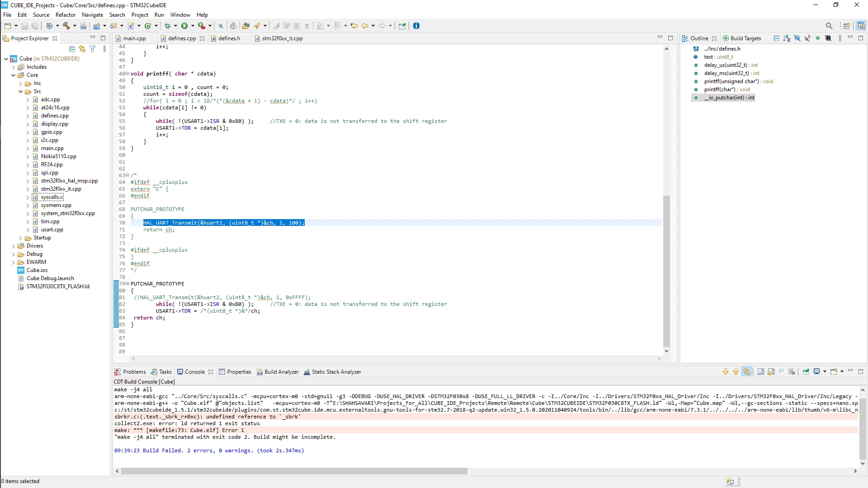Click Display Selected Console monitor icon
Screen dimensions: 868x488
[817, 372]
